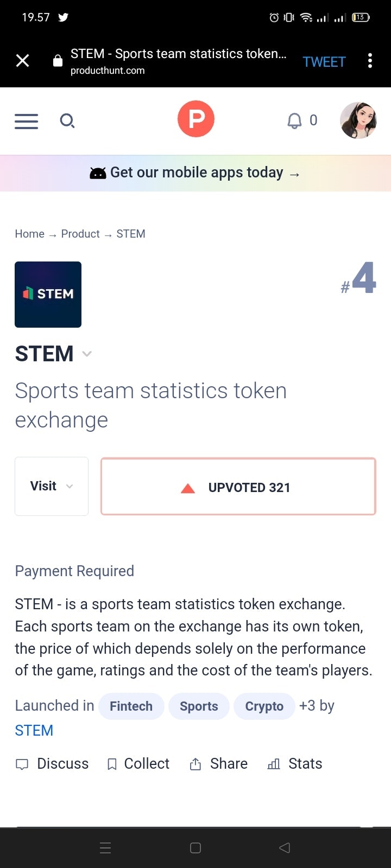Open the hamburger navigation menu

pyautogui.click(x=26, y=121)
